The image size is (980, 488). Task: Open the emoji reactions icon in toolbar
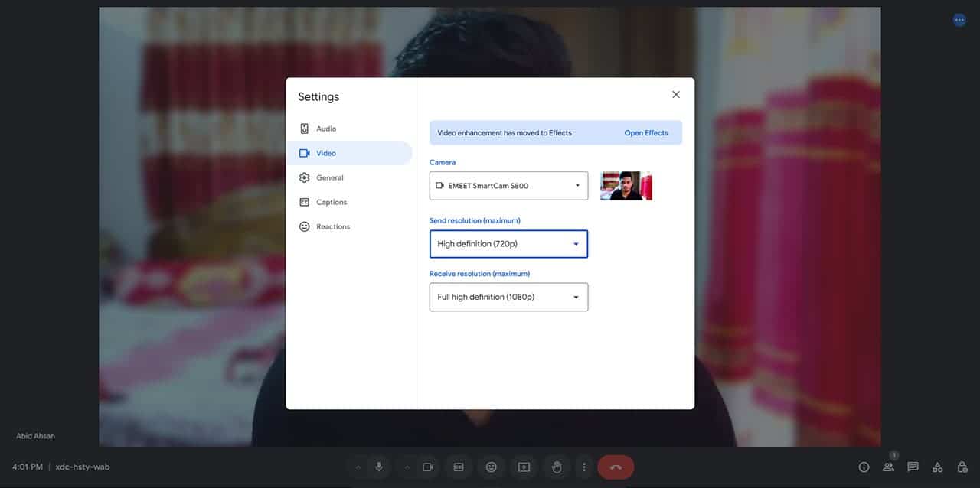(x=492, y=467)
